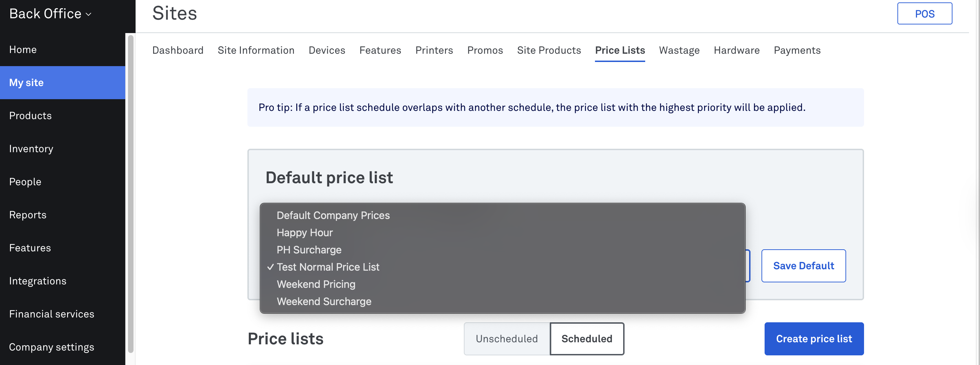Click the Default price list heading
Viewport: 980px width, 365px height.
pos(329,177)
